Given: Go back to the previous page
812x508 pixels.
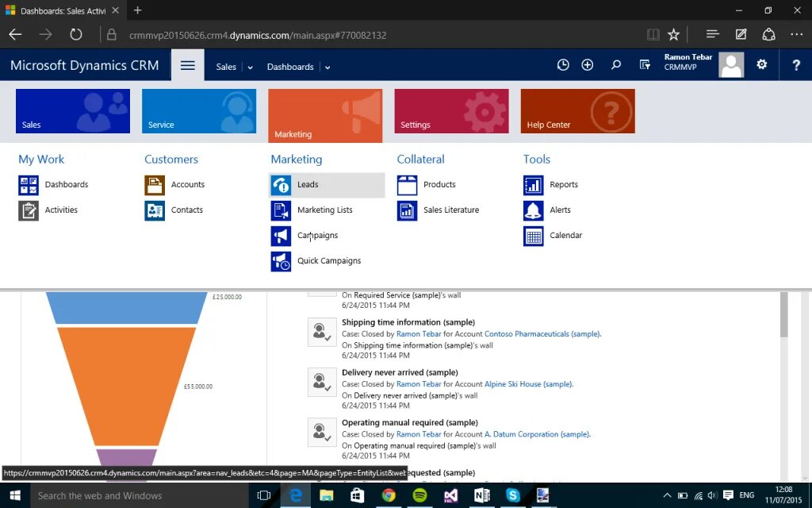Looking at the screenshot, I should pos(16,35).
